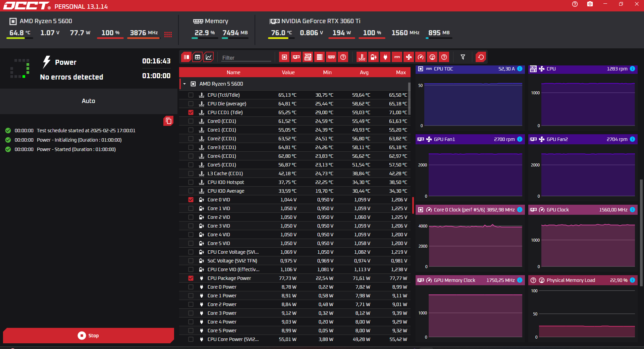Enable the CPU (Tctl/Tdie) checkbox

point(191,95)
